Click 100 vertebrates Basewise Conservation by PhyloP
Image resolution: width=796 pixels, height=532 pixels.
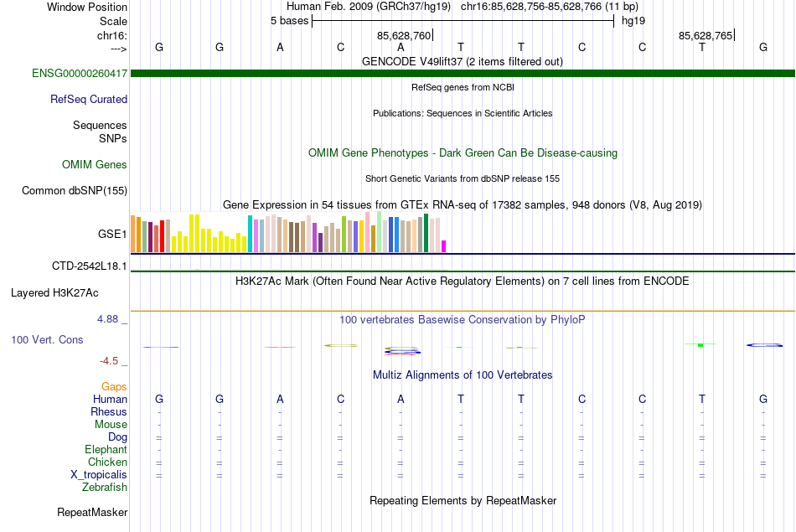pyautogui.click(x=463, y=320)
